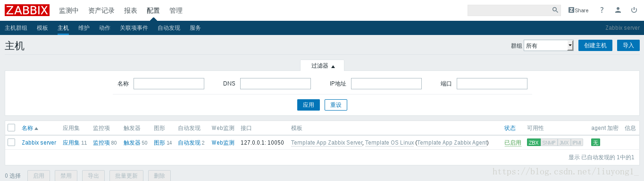Go to the 维护 submenu

[84, 28]
